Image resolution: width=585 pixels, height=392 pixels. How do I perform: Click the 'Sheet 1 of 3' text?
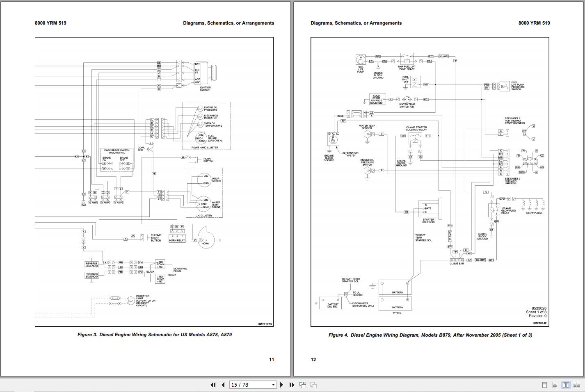click(536, 312)
